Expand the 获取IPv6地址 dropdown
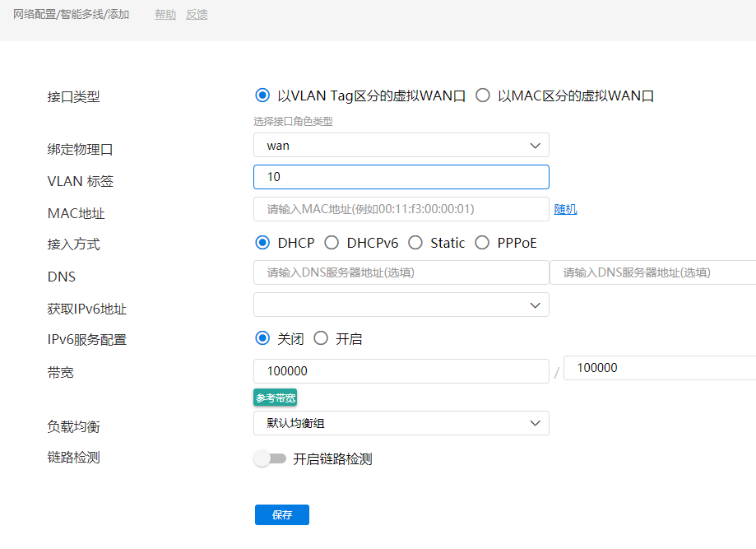Screen dimensions: 756x549 pyautogui.click(x=401, y=305)
